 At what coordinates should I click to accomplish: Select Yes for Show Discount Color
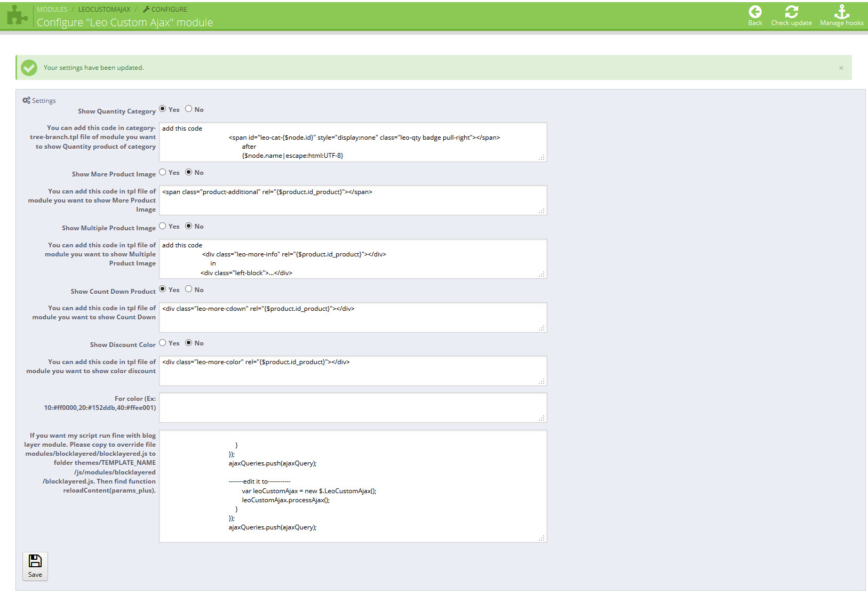point(163,343)
